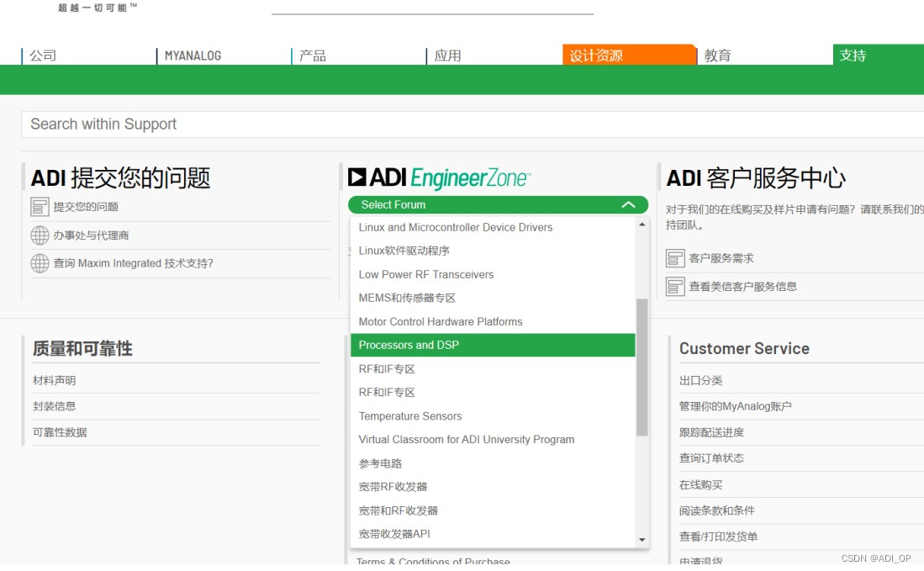
Task: Select Motor Control Hardware Platforms forum
Action: pos(493,322)
